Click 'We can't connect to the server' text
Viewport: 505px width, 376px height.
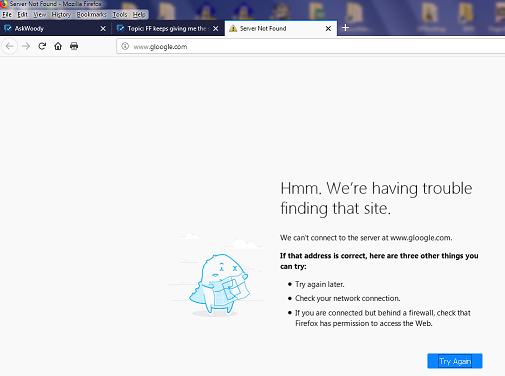[366, 238]
